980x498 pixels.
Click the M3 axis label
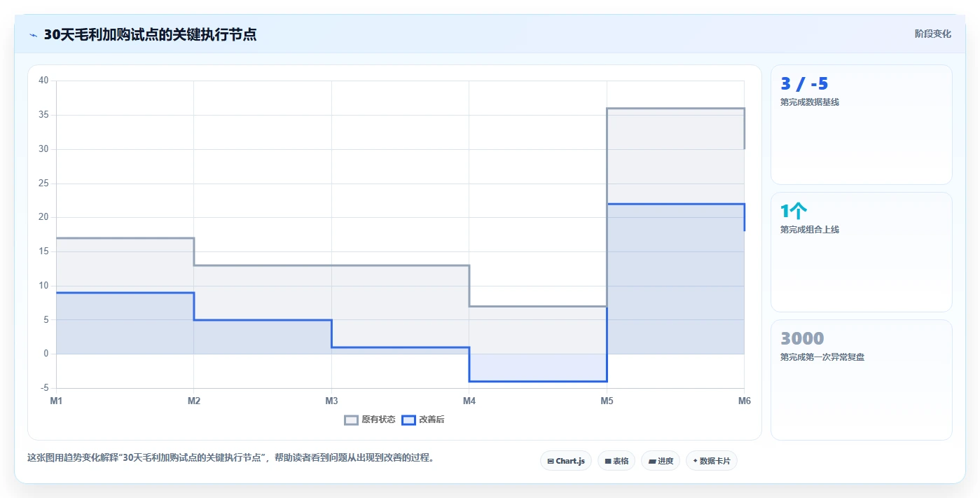tap(331, 401)
